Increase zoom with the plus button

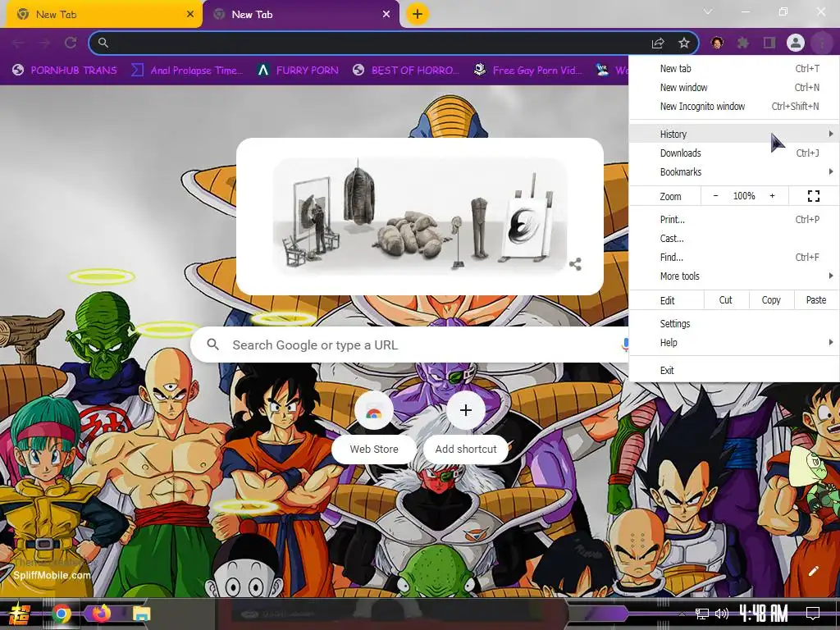772,196
